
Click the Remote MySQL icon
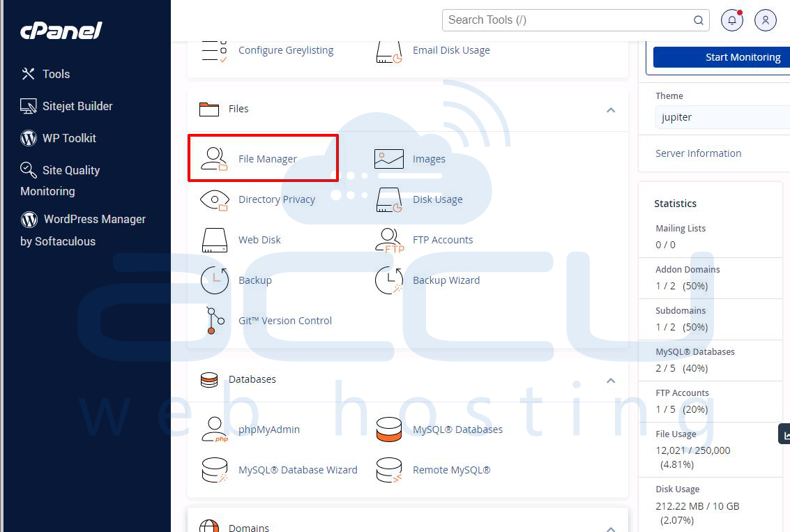(x=389, y=470)
